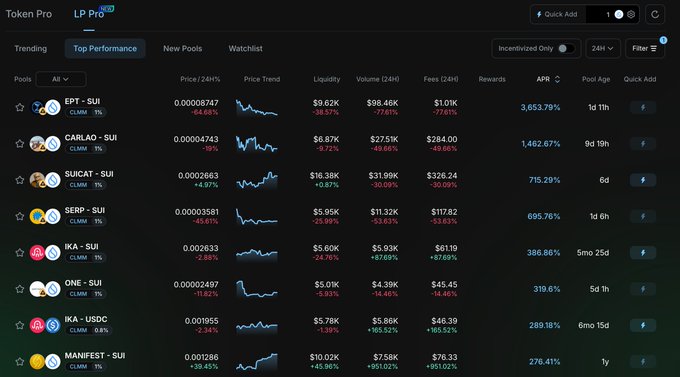Click the 0.002633 price value

200,249
